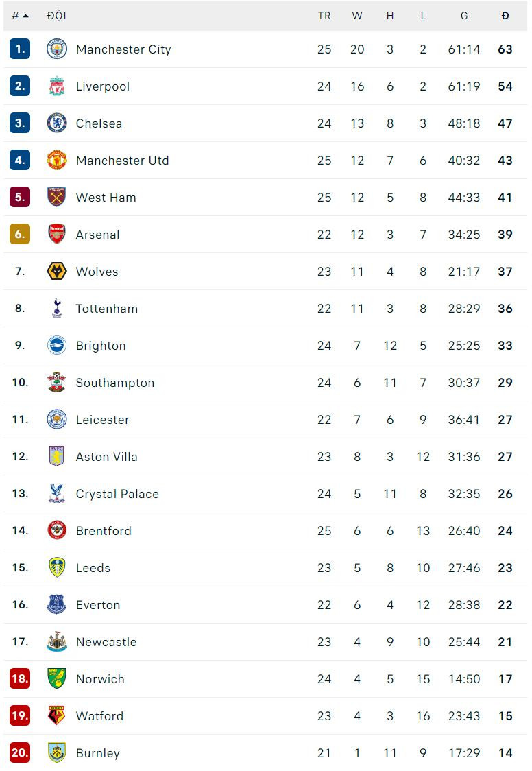Open Crystal Palace team link
This screenshot has width=532, height=771.
pos(117,494)
